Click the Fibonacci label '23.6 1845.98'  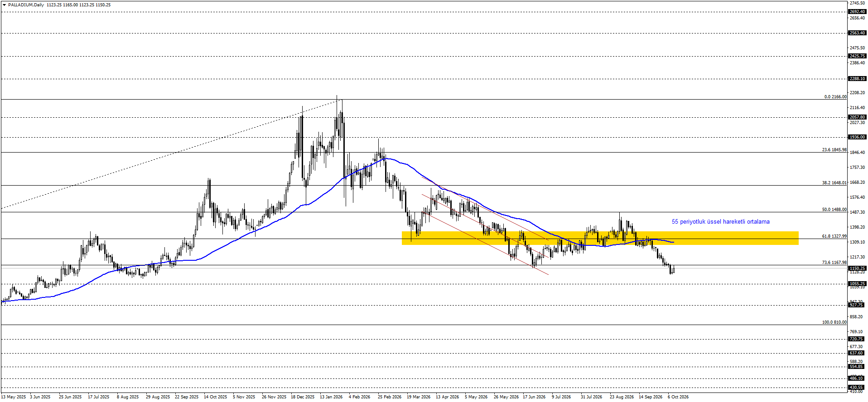click(x=834, y=150)
